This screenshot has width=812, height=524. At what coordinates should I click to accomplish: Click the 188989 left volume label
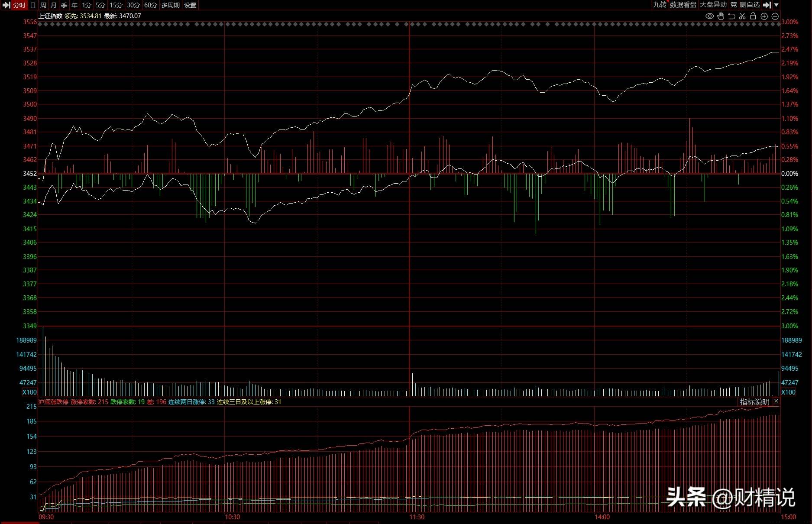26,340
